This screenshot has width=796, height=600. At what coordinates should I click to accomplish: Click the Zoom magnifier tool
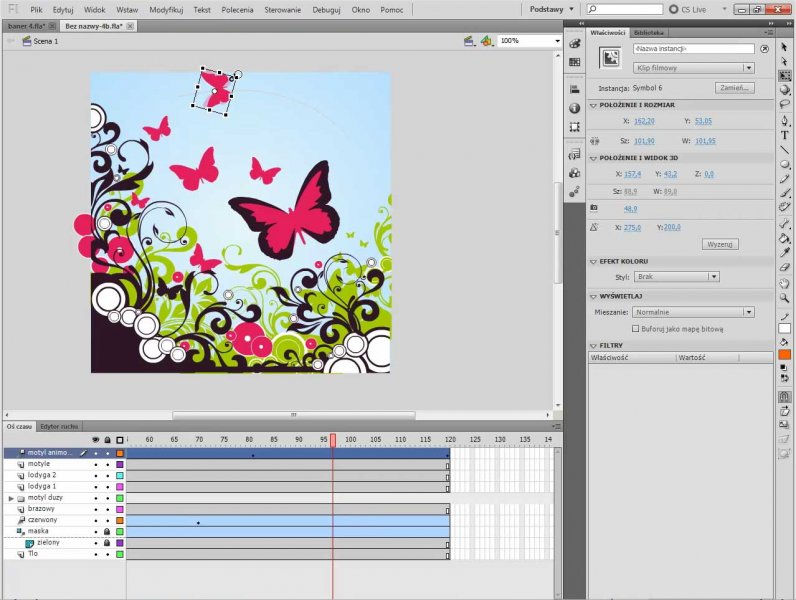click(x=785, y=298)
